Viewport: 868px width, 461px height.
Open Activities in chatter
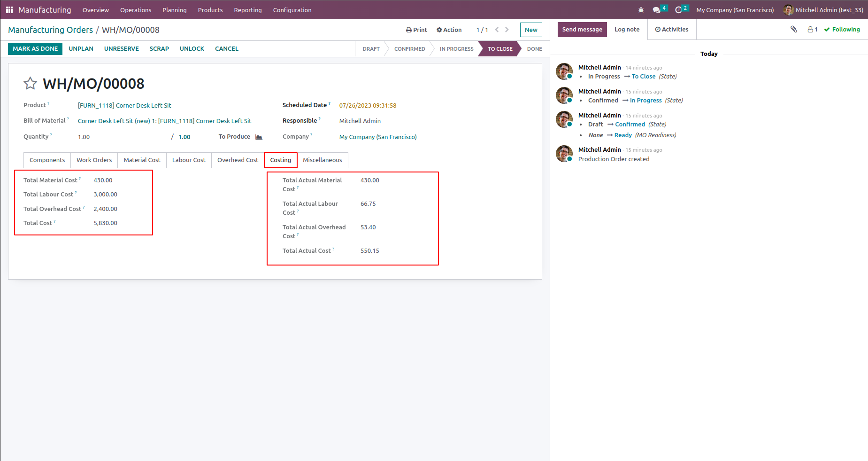672,29
